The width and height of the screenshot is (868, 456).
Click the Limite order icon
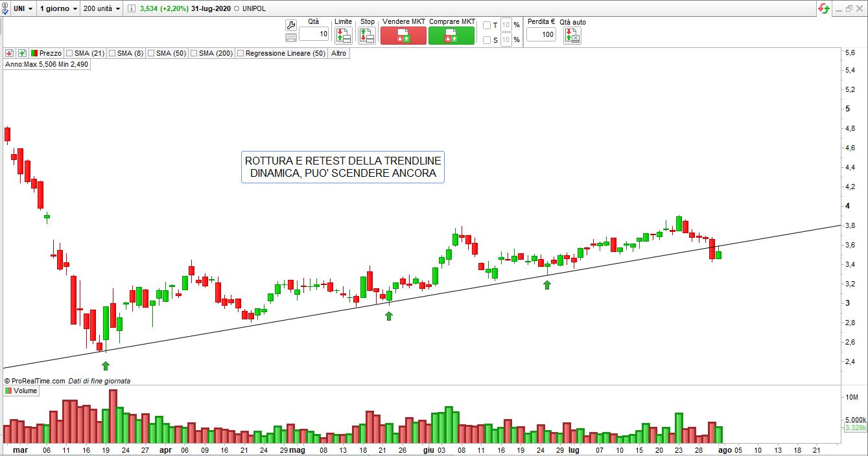tap(343, 36)
